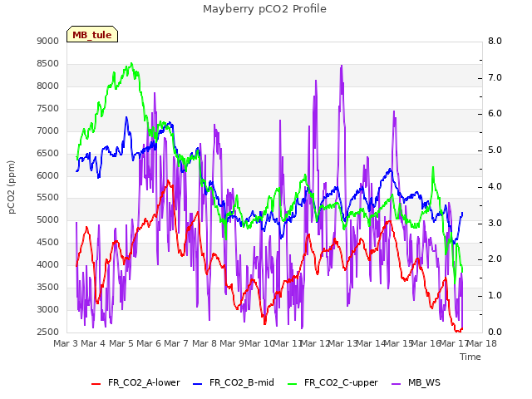Click the Time x-axis label
532x399 pixels.
coord(470,357)
